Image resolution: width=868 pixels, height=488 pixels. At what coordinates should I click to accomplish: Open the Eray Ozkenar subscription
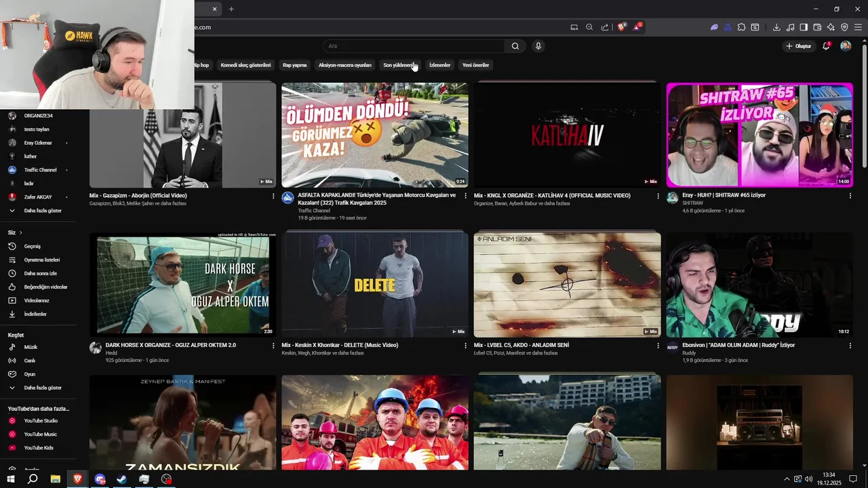tap(38, 143)
